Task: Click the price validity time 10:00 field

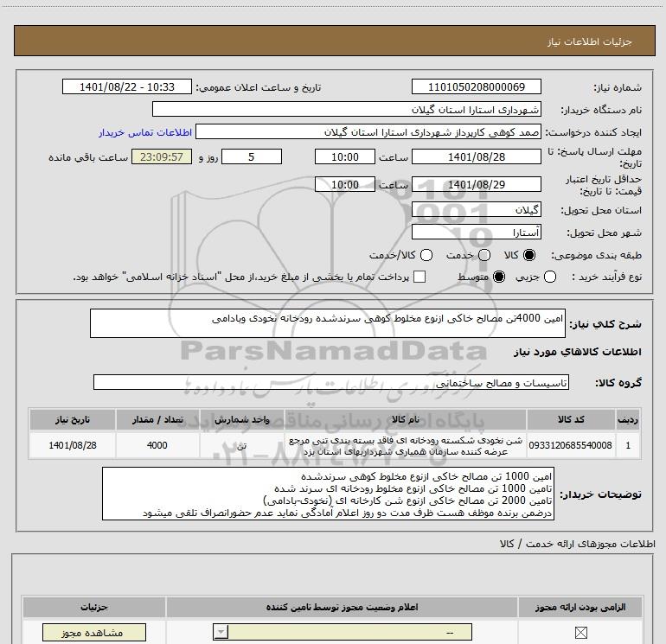Action: tap(345, 184)
